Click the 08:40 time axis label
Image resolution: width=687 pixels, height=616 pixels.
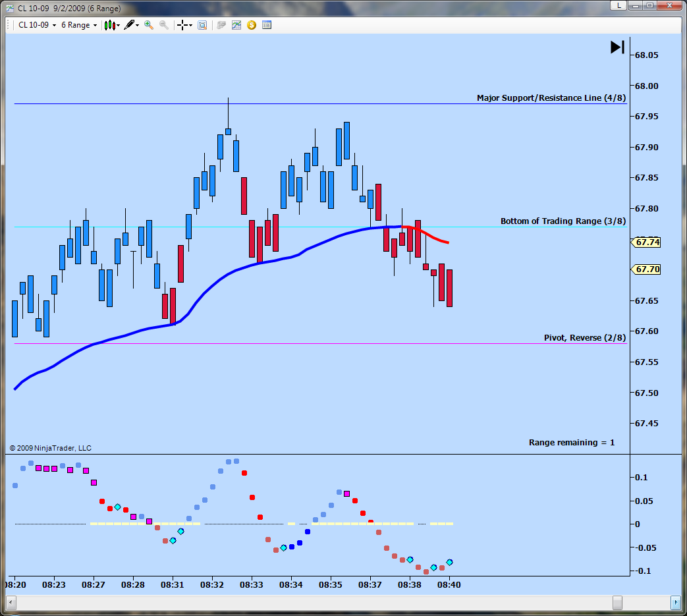[x=449, y=584]
